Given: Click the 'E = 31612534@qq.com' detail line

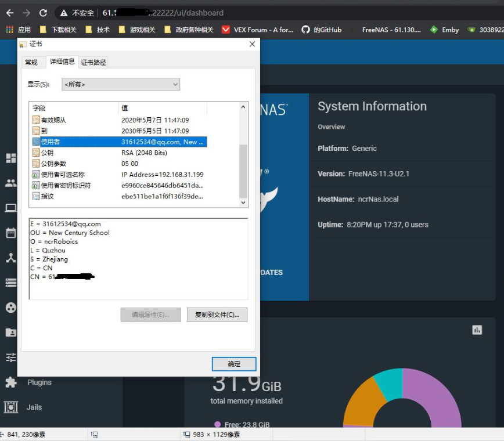Looking at the screenshot, I should click(66, 224).
